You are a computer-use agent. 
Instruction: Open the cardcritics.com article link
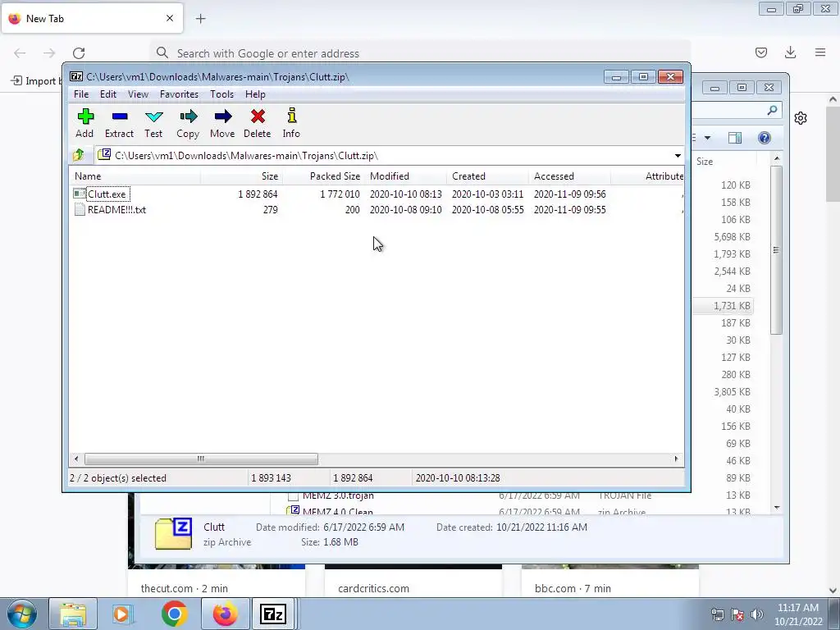[373, 588]
